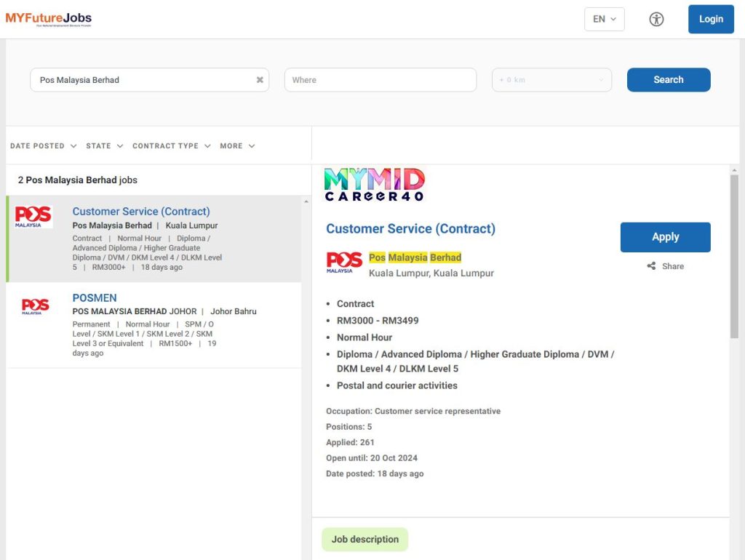Click into the Where location field
The image size is (745, 560).
pyautogui.click(x=380, y=80)
